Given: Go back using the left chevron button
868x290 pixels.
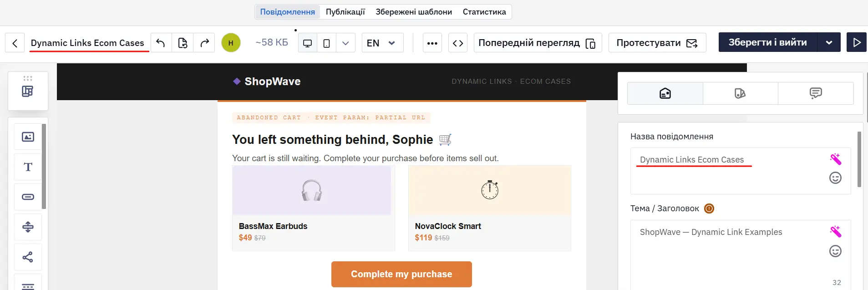Looking at the screenshot, I should [x=15, y=43].
